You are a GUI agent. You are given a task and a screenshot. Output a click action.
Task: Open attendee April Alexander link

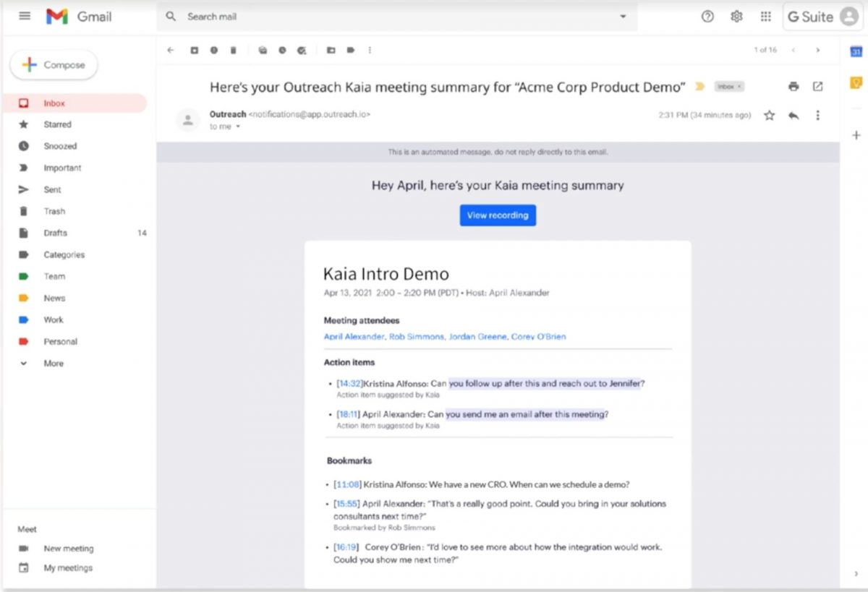click(x=354, y=337)
